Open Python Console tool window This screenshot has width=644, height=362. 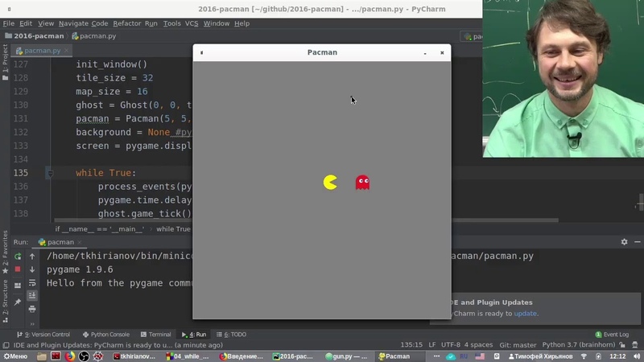pyautogui.click(x=106, y=335)
